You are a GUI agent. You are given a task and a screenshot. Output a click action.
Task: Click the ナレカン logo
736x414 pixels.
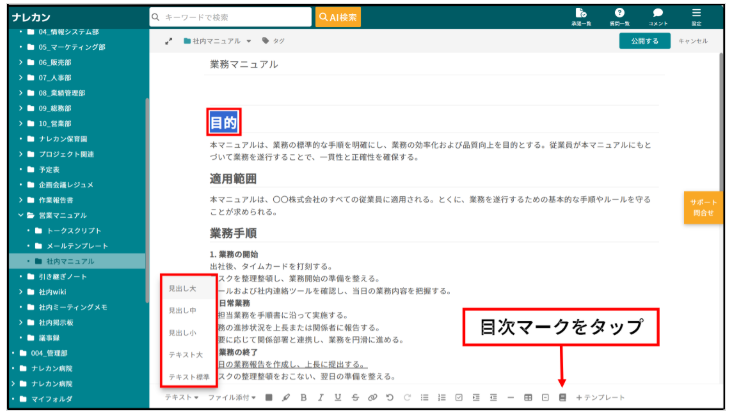click(31, 17)
